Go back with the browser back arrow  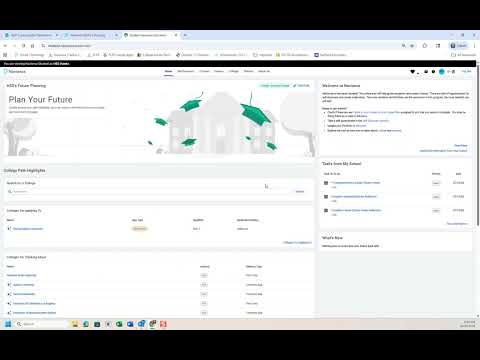[x=5, y=46]
